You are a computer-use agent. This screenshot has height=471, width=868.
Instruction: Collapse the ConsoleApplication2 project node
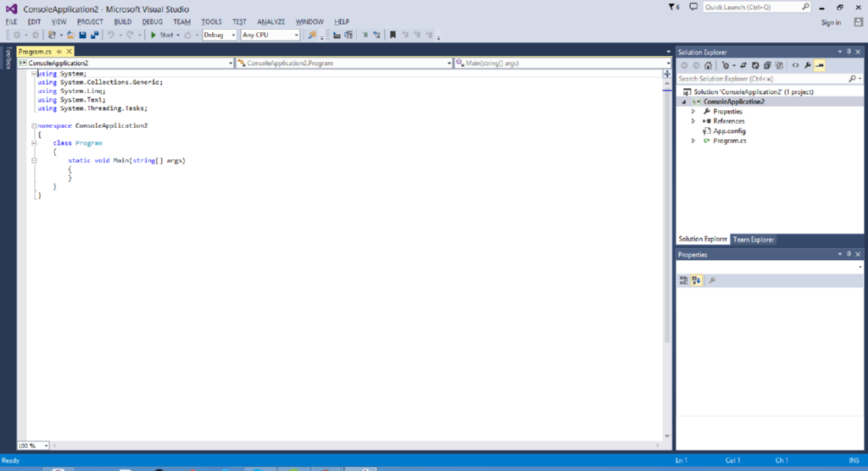(684, 102)
